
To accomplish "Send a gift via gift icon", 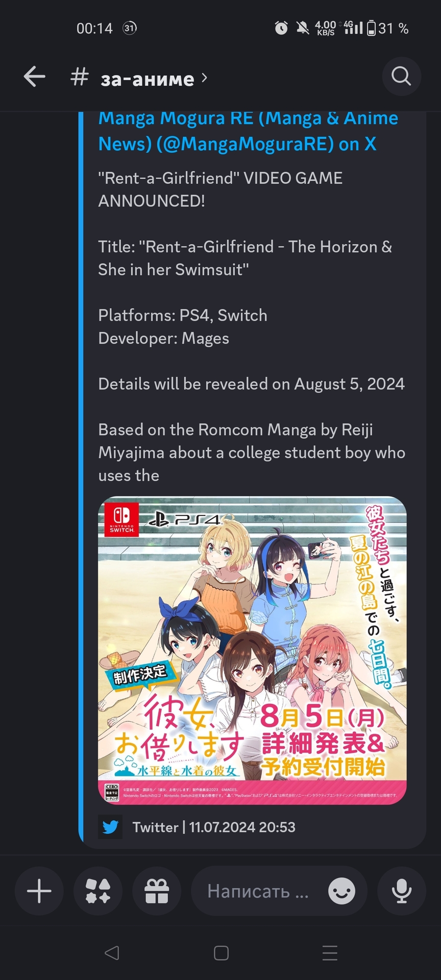I will click(x=157, y=891).
